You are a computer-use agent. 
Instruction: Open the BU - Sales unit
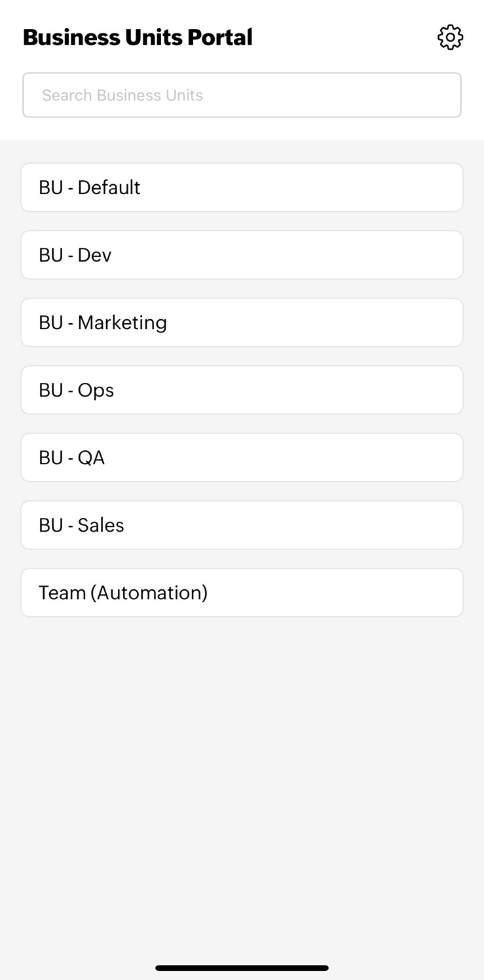tap(242, 525)
